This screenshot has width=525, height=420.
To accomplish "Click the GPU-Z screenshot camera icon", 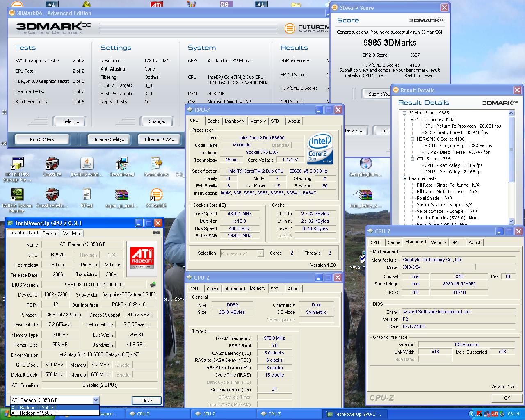I will (x=156, y=233).
